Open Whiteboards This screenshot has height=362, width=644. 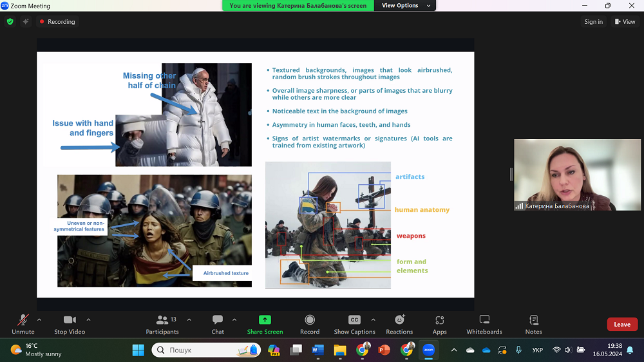coord(484,320)
